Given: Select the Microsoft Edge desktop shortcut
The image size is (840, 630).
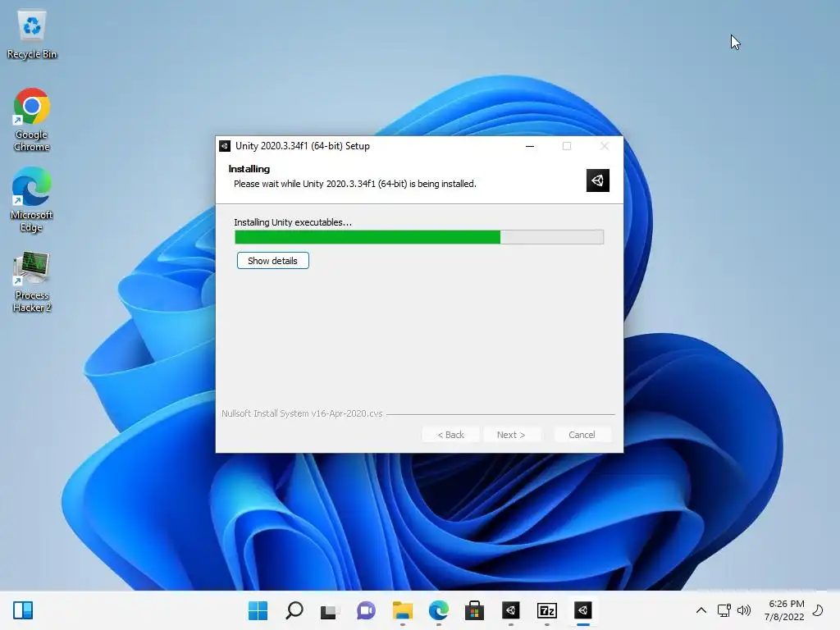Looking at the screenshot, I should pos(32,200).
